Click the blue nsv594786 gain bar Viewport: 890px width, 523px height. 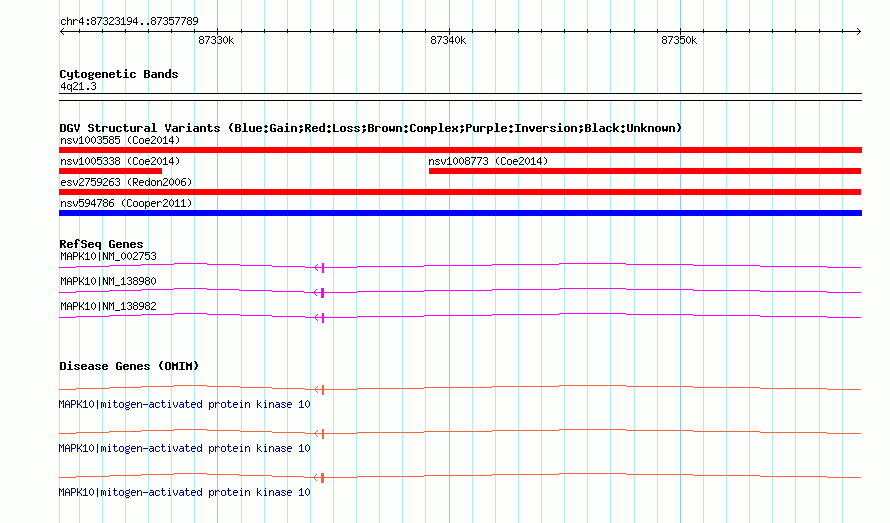460,213
